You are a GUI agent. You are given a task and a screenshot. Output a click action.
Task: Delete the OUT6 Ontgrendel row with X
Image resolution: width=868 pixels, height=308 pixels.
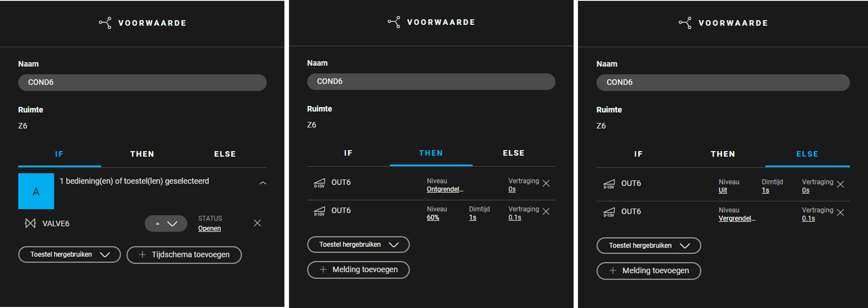pos(546,183)
